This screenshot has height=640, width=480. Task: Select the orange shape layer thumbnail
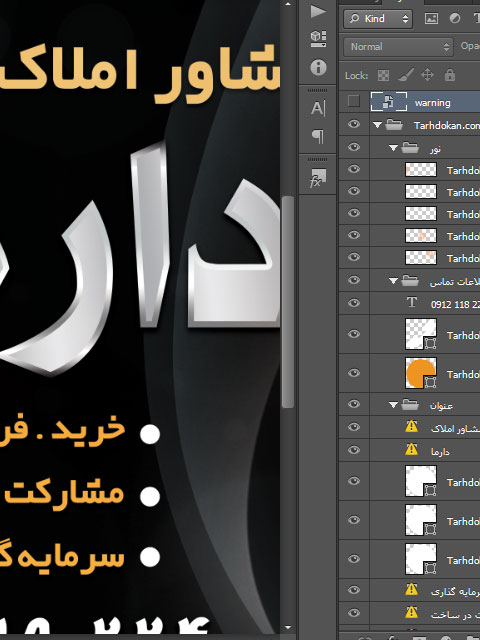click(x=421, y=373)
